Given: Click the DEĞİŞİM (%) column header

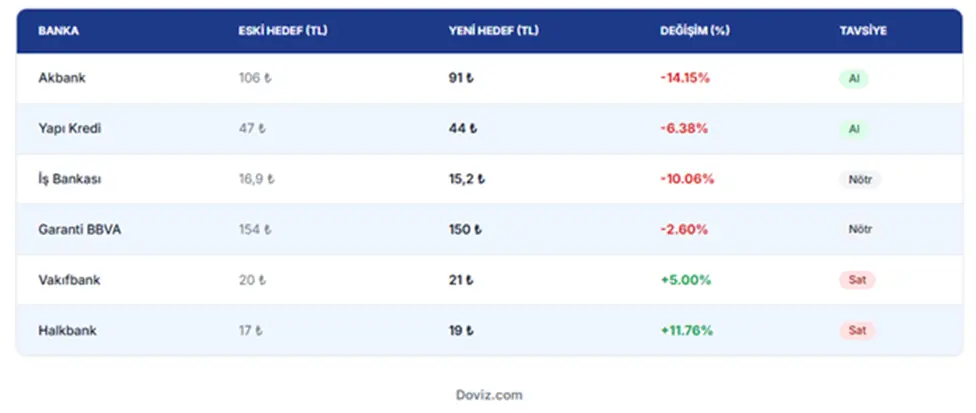Looking at the screenshot, I should click(x=695, y=31).
